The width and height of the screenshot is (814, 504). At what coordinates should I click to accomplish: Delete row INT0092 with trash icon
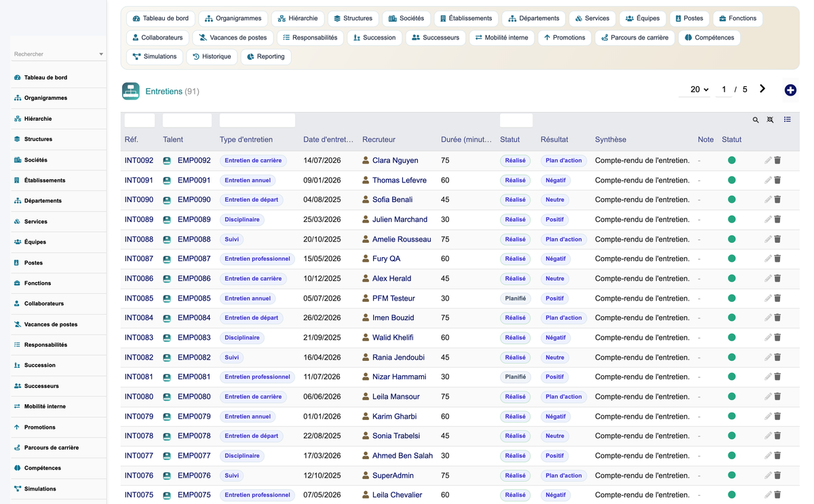point(778,161)
